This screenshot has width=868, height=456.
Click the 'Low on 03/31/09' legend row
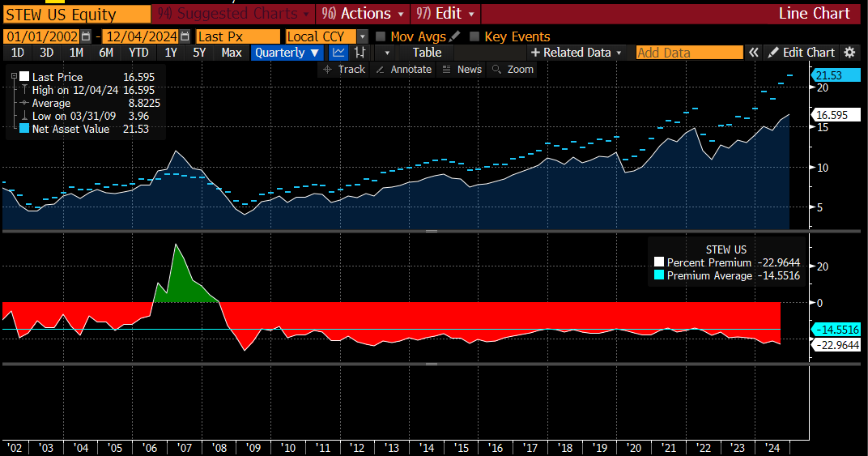[85, 116]
